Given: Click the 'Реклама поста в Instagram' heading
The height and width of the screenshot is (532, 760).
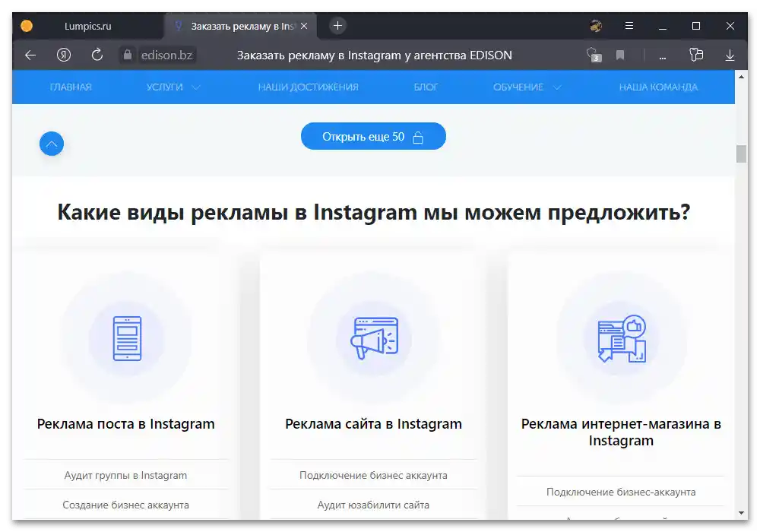Looking at the screenshot, I should click(125, 424).
